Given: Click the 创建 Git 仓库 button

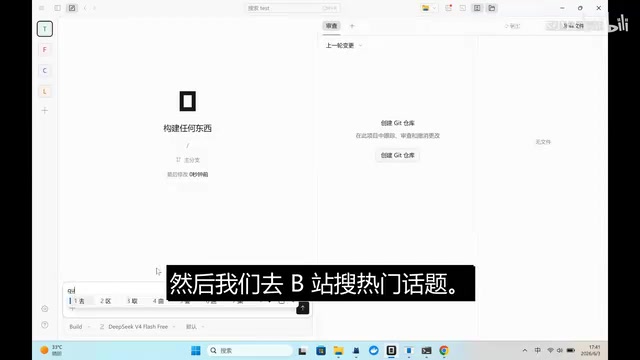Looking at the screenshot, I should coord(398,156).
